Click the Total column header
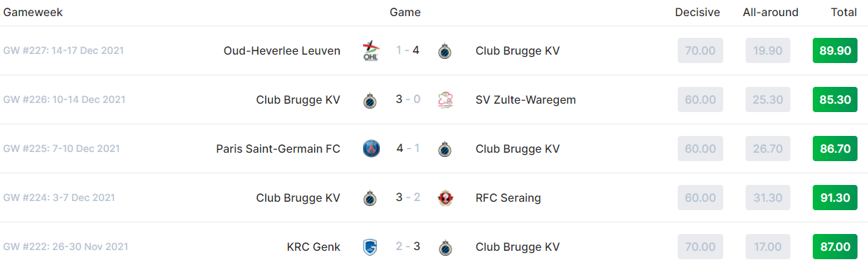868x262 pixels. tap(844, 12)
